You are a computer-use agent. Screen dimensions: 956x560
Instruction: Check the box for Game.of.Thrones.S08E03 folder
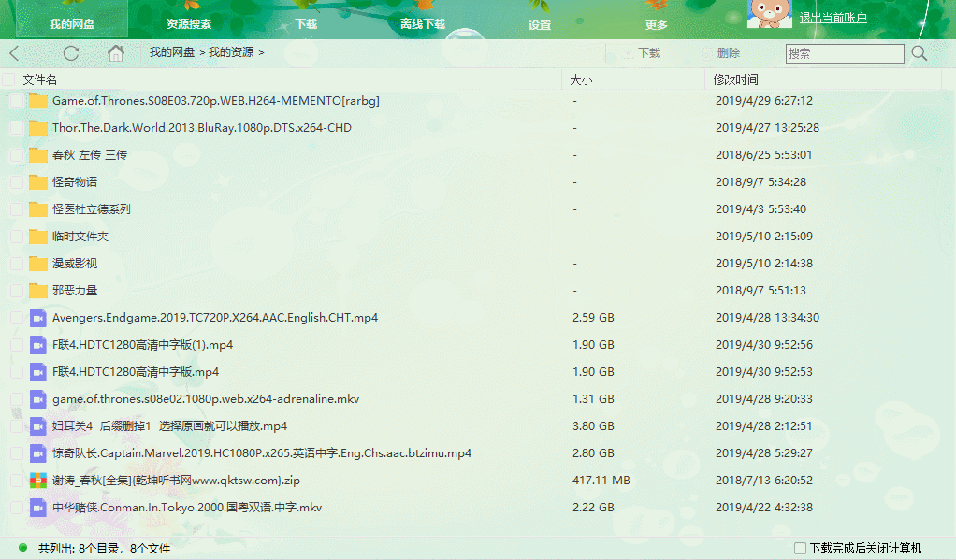tap(17, 101)
